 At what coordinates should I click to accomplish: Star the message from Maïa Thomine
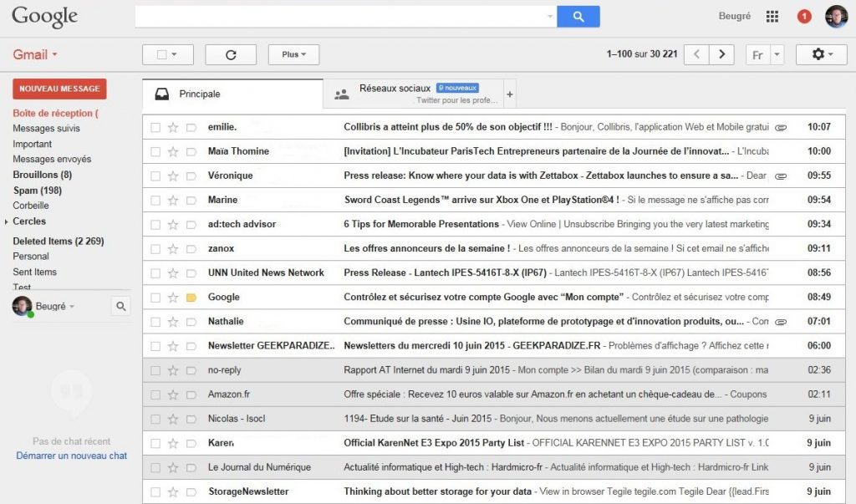(x=173, y=151)
